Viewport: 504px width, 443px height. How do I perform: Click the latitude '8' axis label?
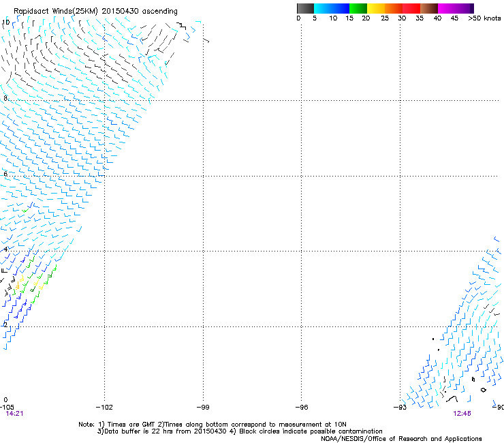coord(5,98)
